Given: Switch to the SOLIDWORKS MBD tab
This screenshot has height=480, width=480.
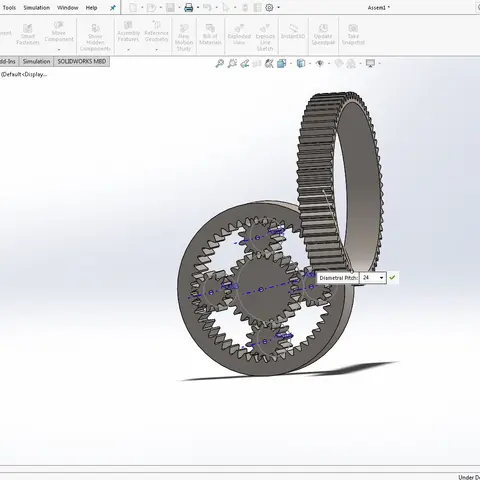Looking at the screenshot, I should click(82, 62).
